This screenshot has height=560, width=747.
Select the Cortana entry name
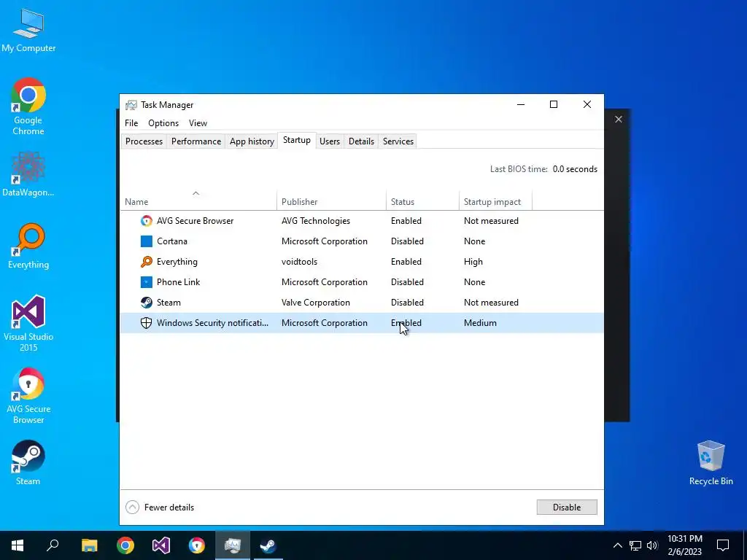pos(172,241)
